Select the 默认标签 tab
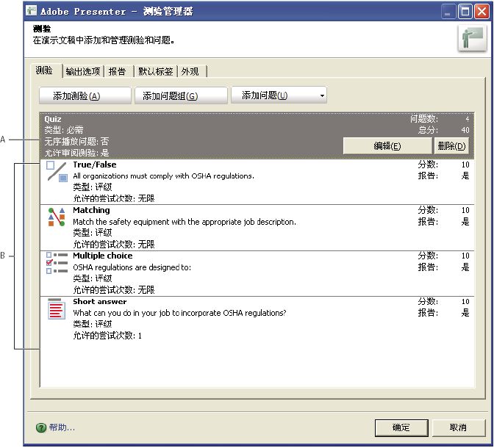 155,71
